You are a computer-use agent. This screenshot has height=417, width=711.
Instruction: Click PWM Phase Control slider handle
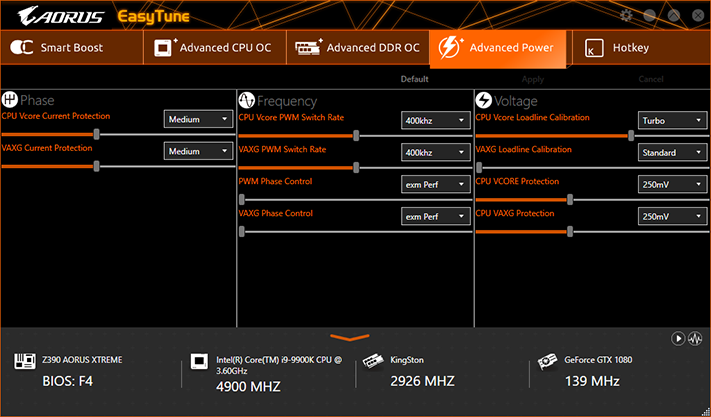[x=242, y=199]
